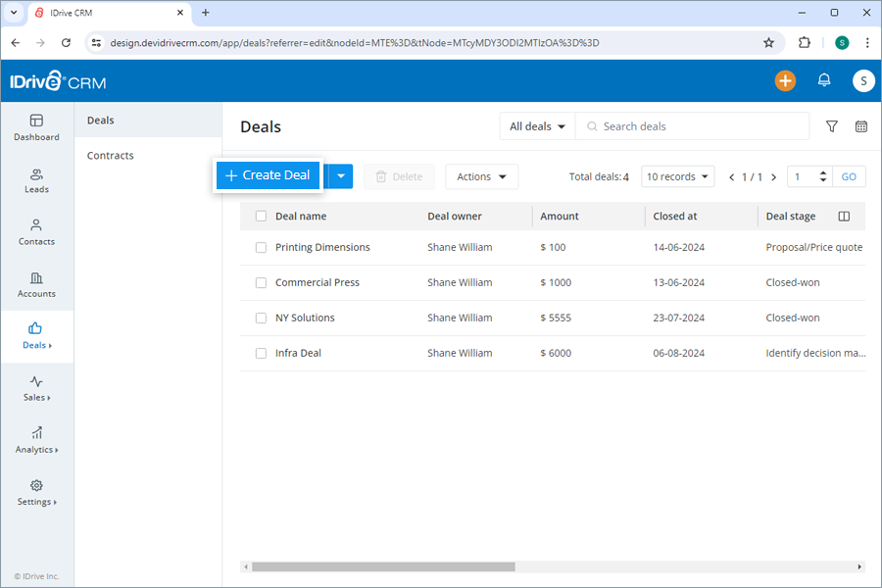Switch to the Contracts tab
Image resolution: width=882 pixels, height=588 pixels.
[110, 155]
